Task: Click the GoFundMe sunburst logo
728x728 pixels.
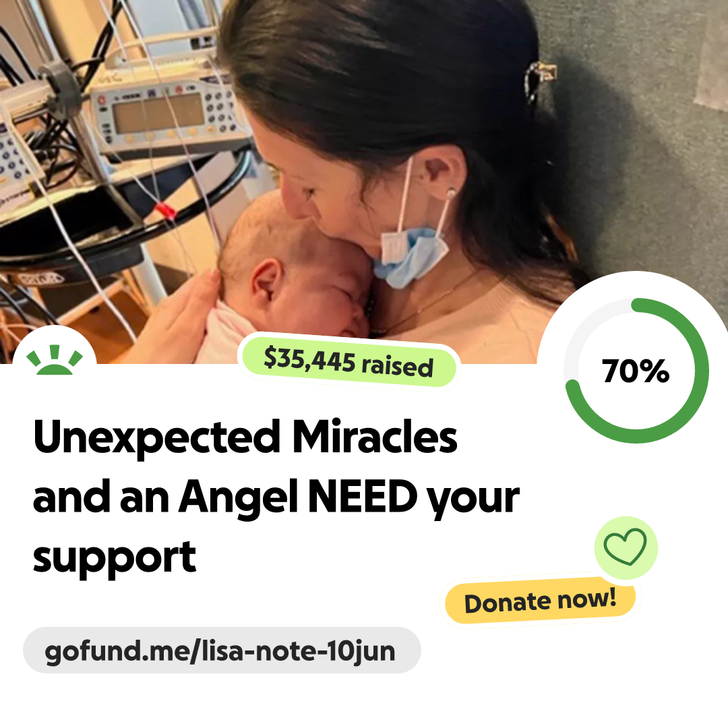Action: [55, 360]
